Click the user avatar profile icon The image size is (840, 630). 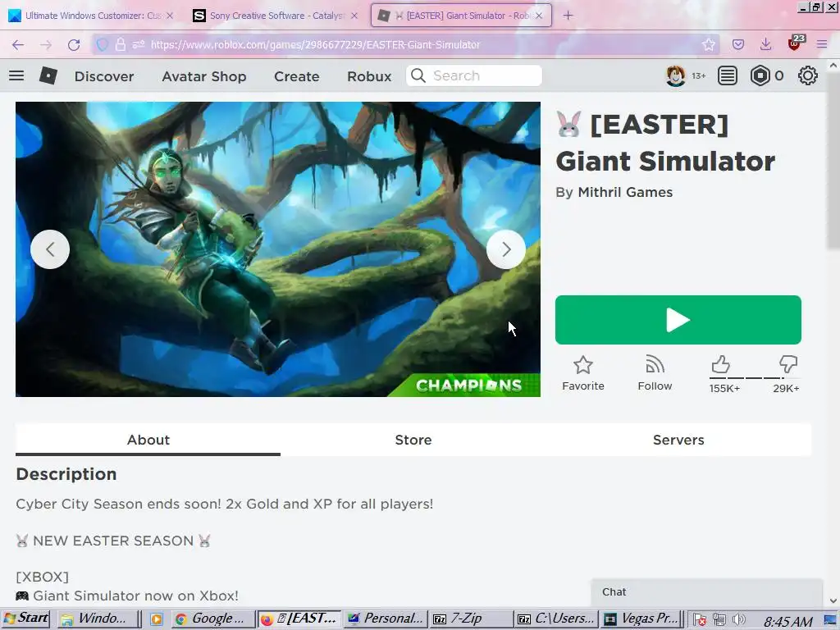[x=675, y=75]
